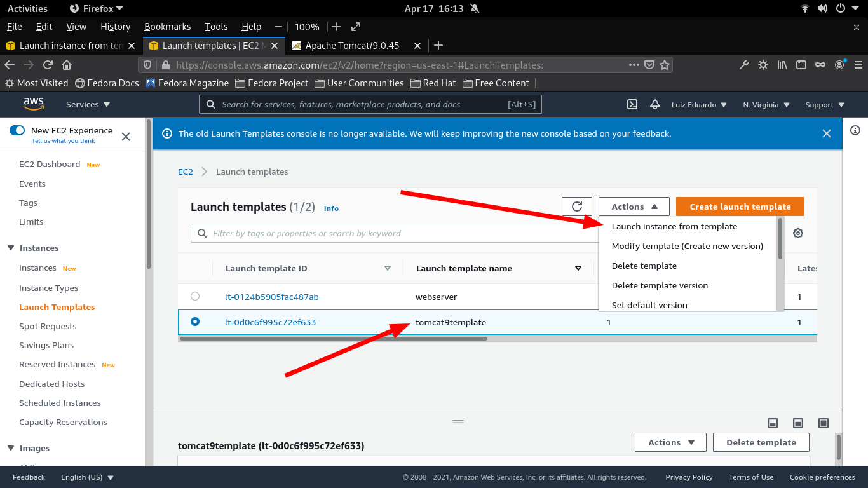The height and width of the screenshot is (488, 868).
Task: Open the Firefox Bookmarks menu
Action: coord(167,27)
